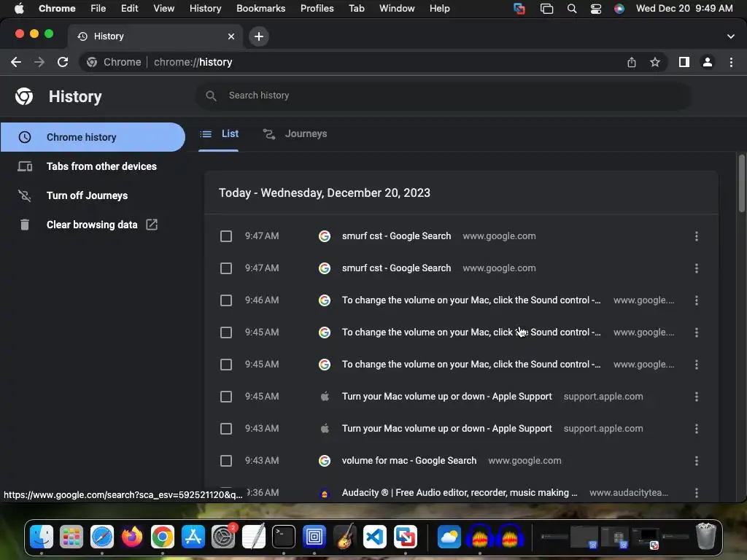
Task: Open more actions for the 9:46 AM entry
Action: [x=697, y=300]
